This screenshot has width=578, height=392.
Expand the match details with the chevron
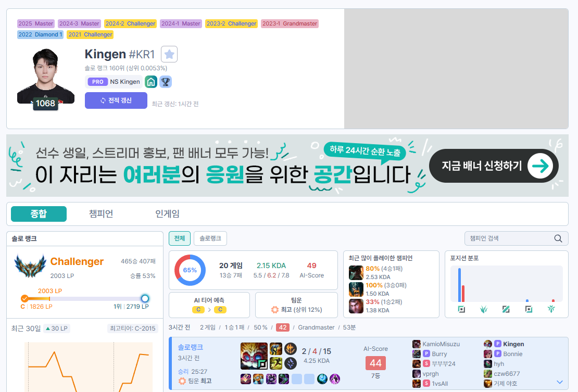tap(560, 382)
